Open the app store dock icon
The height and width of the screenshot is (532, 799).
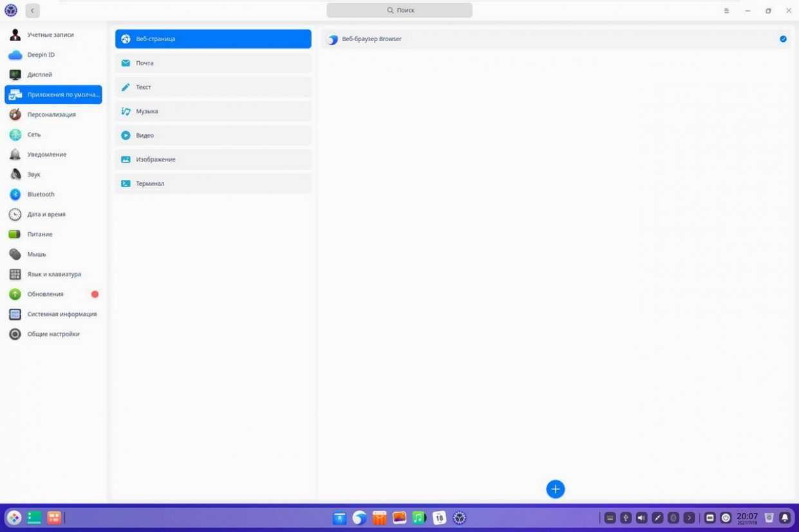point(379,518)
